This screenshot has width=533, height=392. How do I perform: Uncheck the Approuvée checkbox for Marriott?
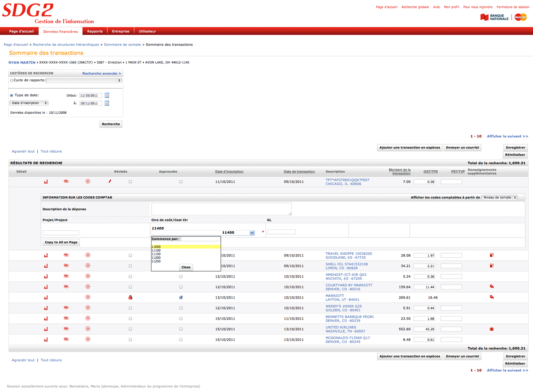(181, 297)
